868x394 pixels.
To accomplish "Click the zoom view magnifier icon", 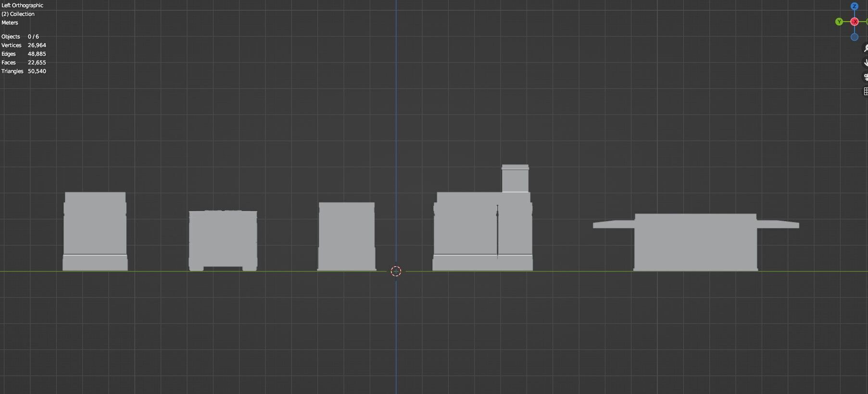I will pyautogui.click(x=865, y=48).
